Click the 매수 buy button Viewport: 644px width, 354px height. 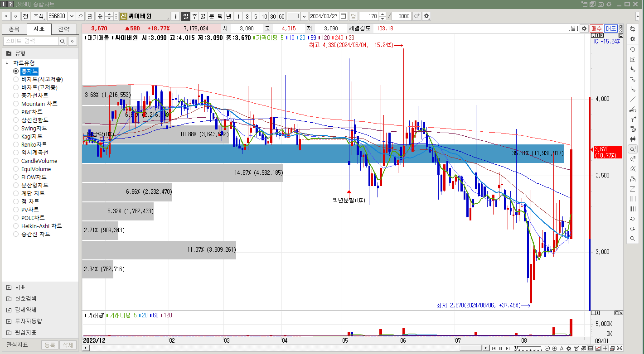click(596, 28)
